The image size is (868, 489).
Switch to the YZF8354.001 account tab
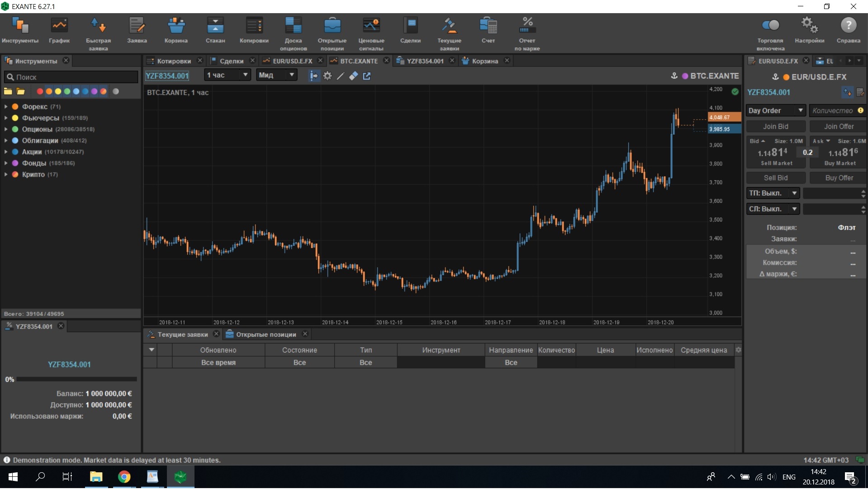[x=425, y=61]
